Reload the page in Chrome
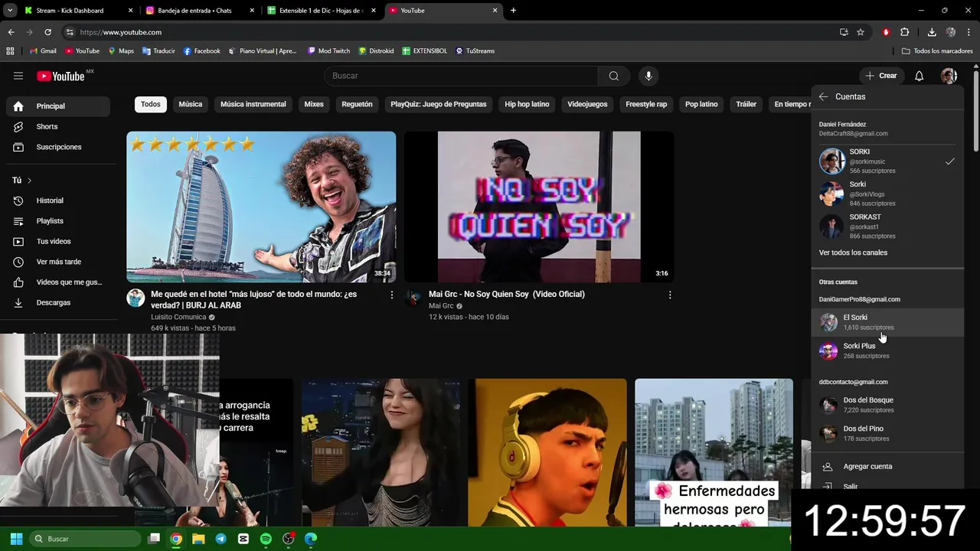This screenshot has width=980, height=551. coord(47,32)
